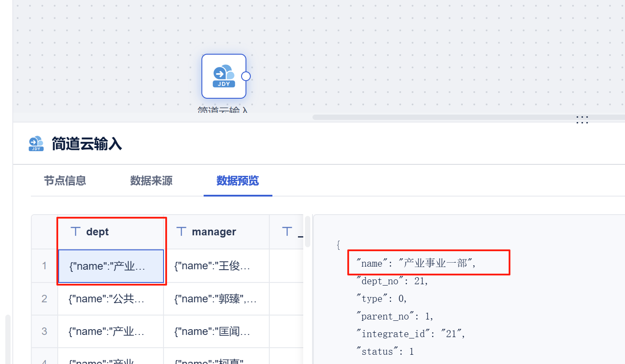Select dept cell in row 1
This screenshot has width=625, height=364.
click(111, 266)
